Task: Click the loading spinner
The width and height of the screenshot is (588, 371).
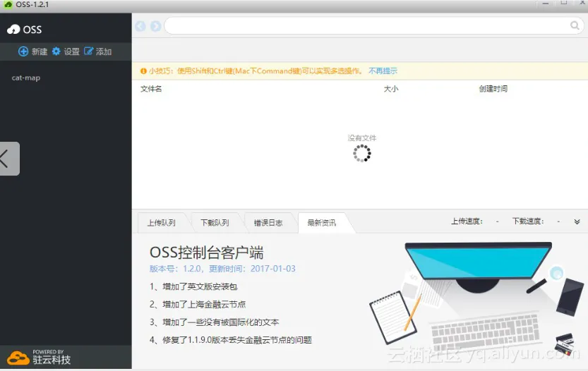Action: [x=362, y=153]
